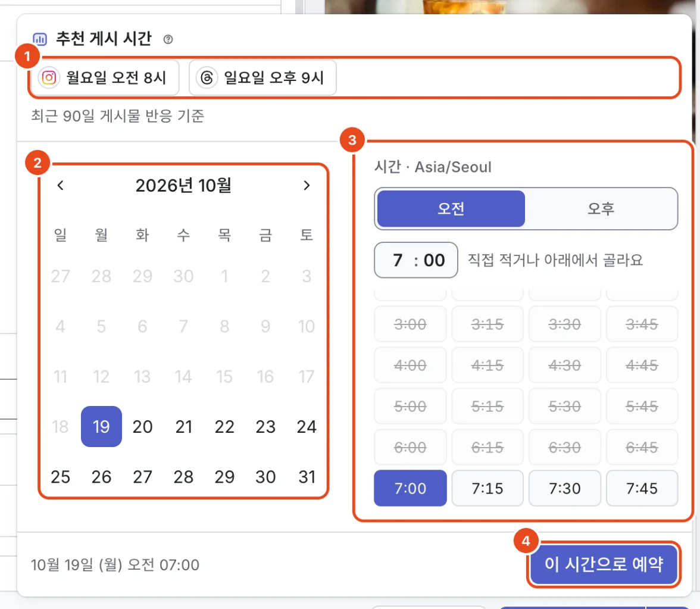Click the chart icon before 추천 게시 시간

40,39
